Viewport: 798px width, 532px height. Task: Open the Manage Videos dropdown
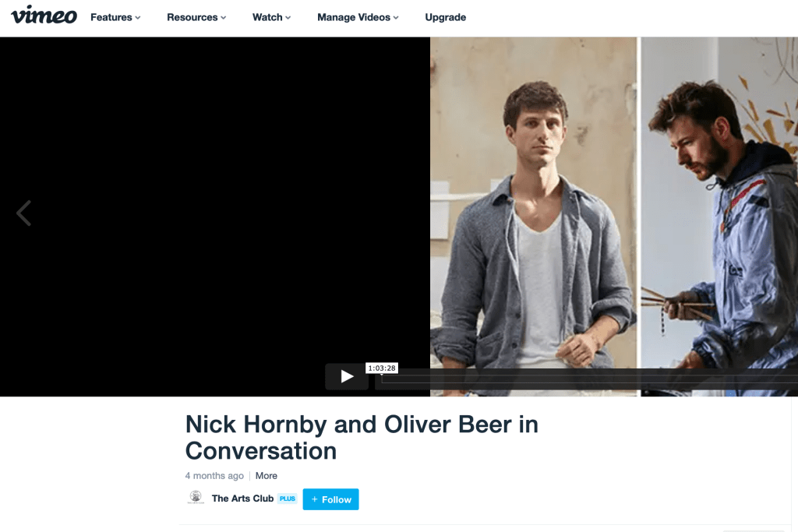click(x=358, y=17)
